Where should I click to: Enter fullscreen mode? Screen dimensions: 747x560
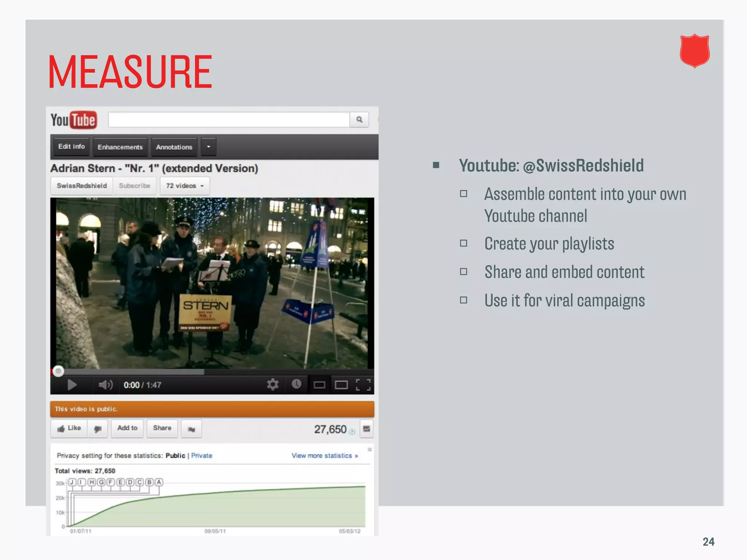(x=363, y=385)
